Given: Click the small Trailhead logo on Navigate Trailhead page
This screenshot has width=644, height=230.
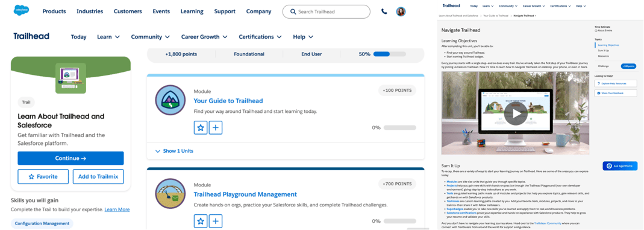Looking at the screenshot, I should tap(451, 6).
